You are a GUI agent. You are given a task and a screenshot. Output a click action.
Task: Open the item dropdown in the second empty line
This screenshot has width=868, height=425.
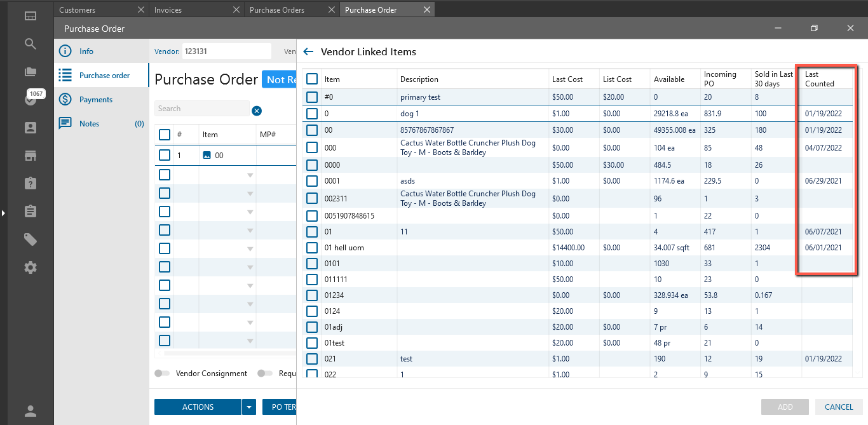[250, 193]
